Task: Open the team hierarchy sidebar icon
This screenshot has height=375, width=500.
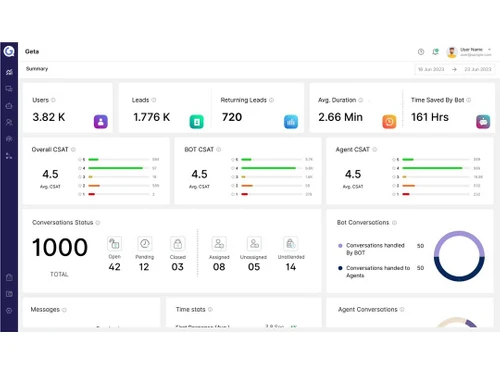Action: [x=9, y=156]
